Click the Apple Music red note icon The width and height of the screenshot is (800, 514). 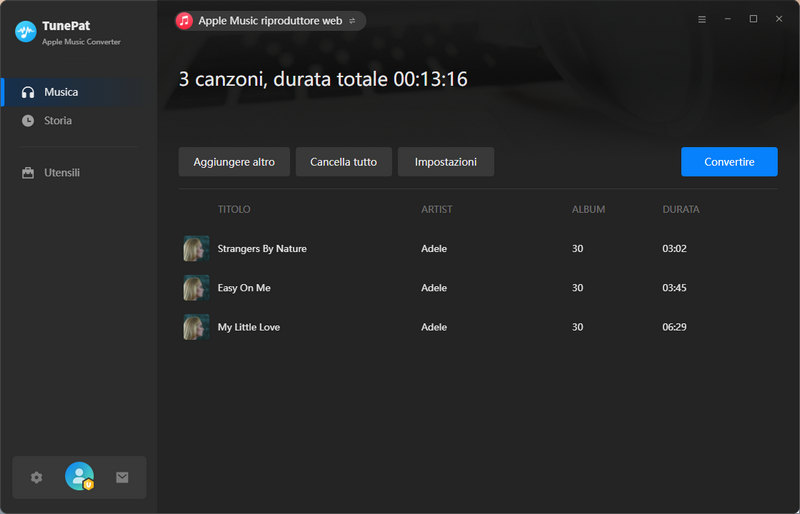click(184, 21)
